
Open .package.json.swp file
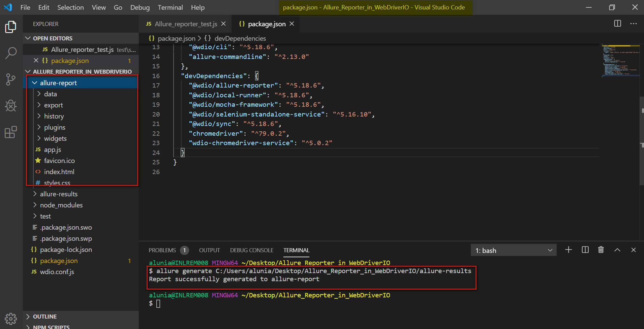pos(66,238)
